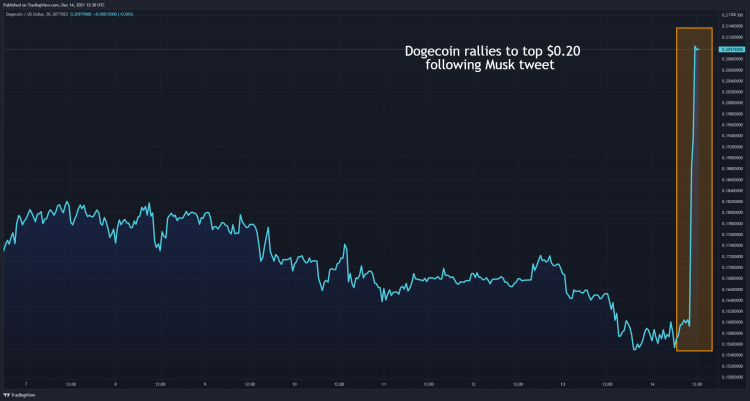750x401 pixels.
Task: Click the 0.18000000 price axis label
Action: pos(732,212)
